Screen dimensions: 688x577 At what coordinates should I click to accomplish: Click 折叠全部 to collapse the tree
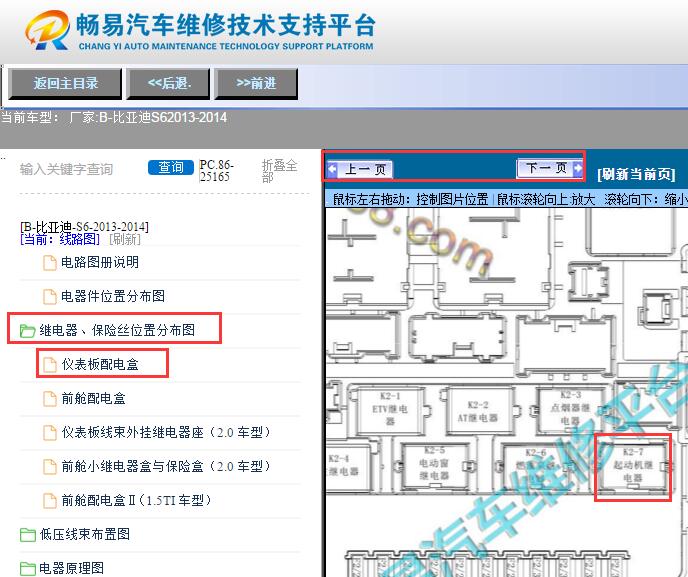click(279, 171)
